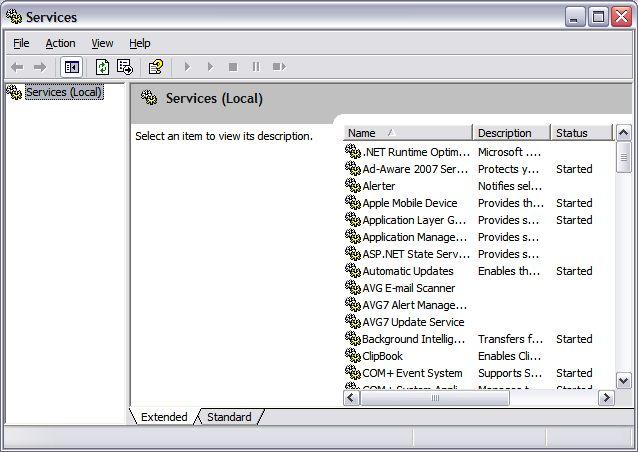Click the Show/Hide Console Tree toolbar icon
This screenshot has height=452, width=638.
(71, 67)
